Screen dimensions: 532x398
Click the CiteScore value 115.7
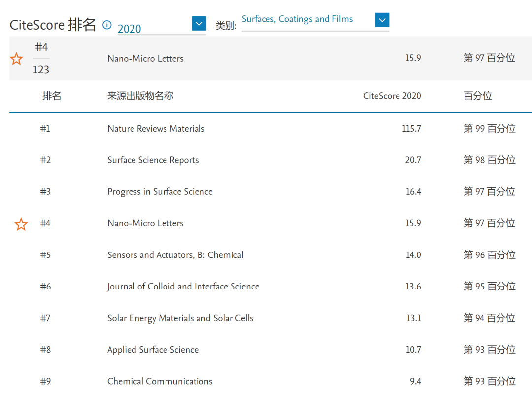point(411,129)
